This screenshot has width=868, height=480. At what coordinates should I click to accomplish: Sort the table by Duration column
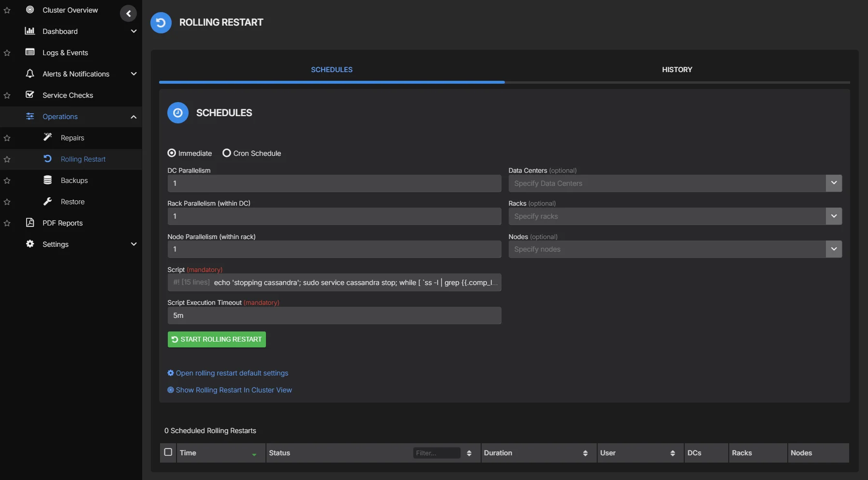pyautogui.click(x=585, y=453)
